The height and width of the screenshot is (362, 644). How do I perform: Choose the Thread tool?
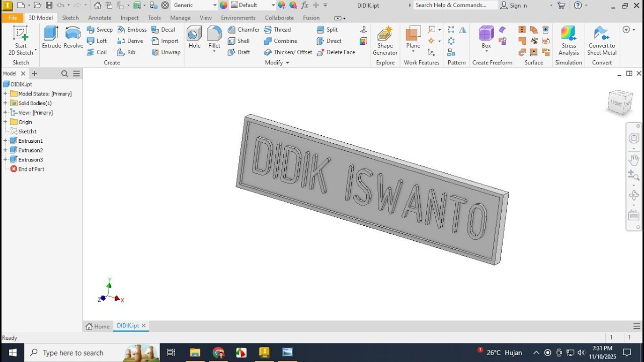(x=277, y=30)
